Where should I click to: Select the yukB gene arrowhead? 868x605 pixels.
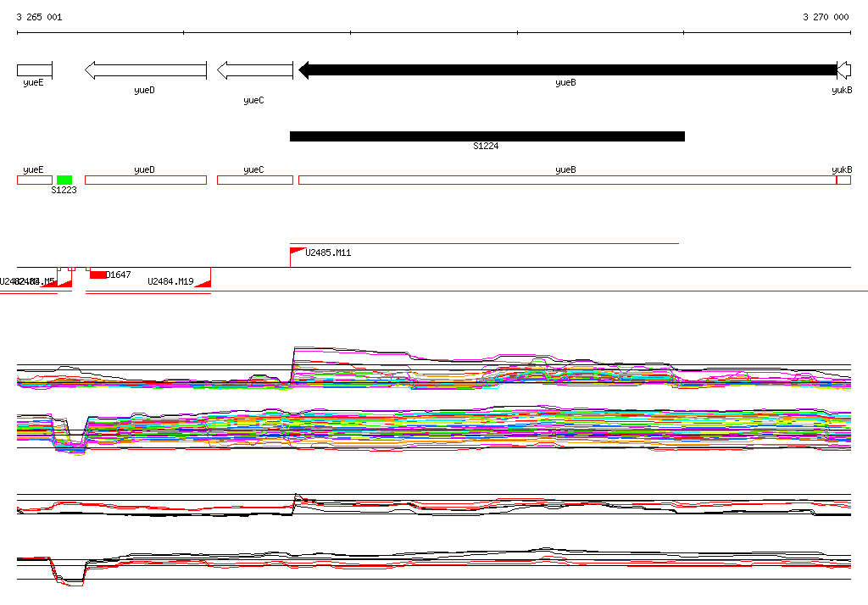click(844, 70)
